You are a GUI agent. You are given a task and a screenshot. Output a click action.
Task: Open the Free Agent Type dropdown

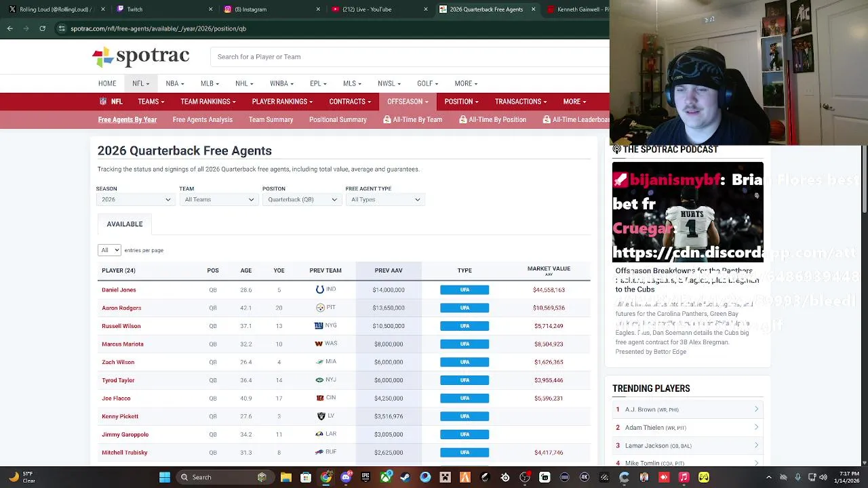pyautogui.click(x=384, y=199)
